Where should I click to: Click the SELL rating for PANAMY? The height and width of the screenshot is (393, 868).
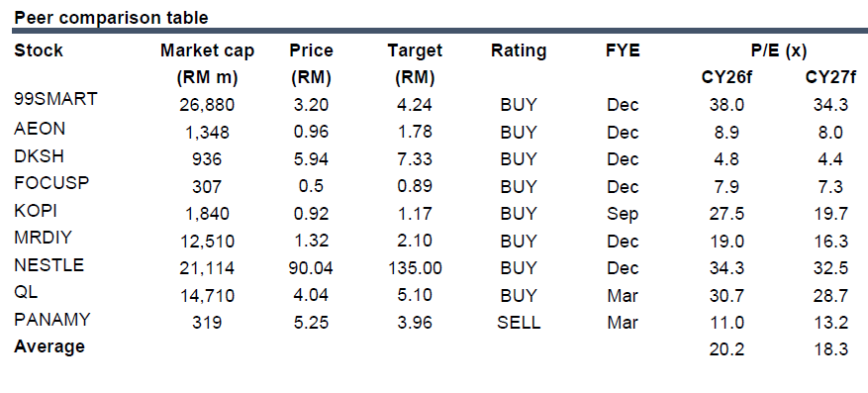[x=519, y=322]
